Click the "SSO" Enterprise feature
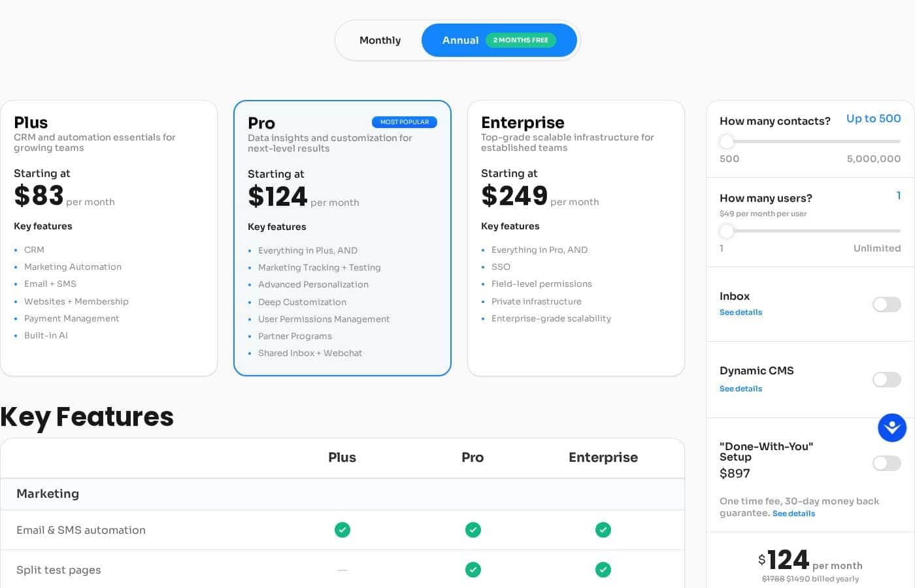This screenshot has width=915, height=588. [x=501, y=267]
